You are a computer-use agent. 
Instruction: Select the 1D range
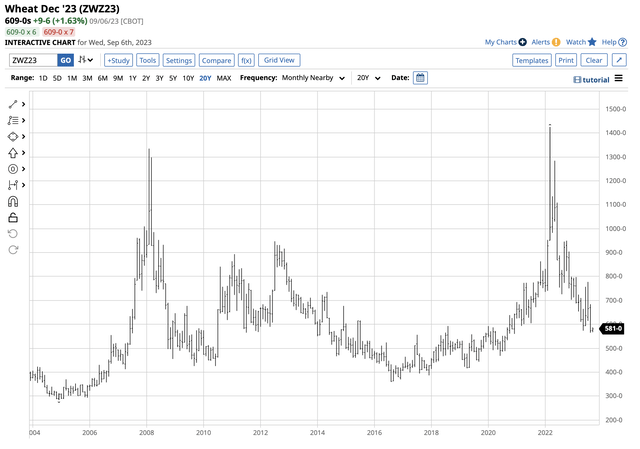tap(43, 78)
